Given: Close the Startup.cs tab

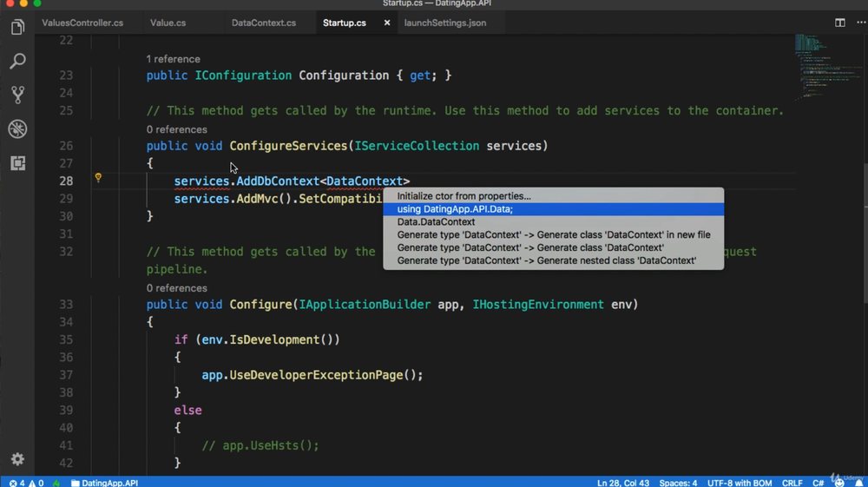Looking at the screenshot, I should 387,23.
